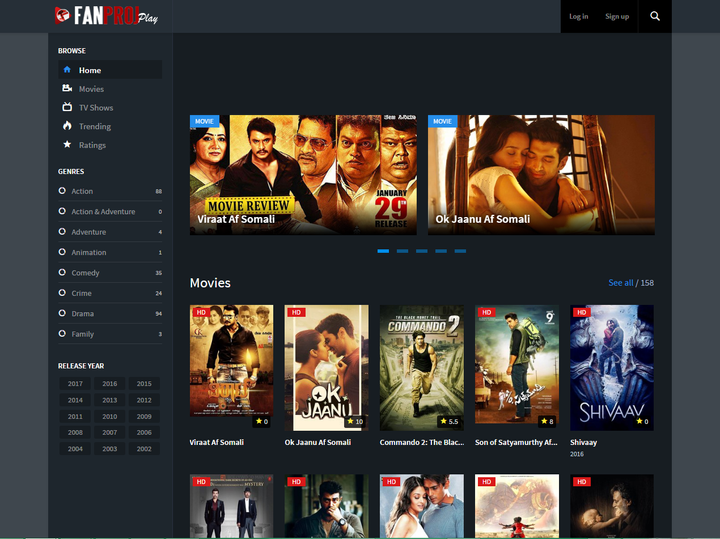720x539 pixels.
Task: Click the FanProj Play logo
Action: [x=107, y=16]
